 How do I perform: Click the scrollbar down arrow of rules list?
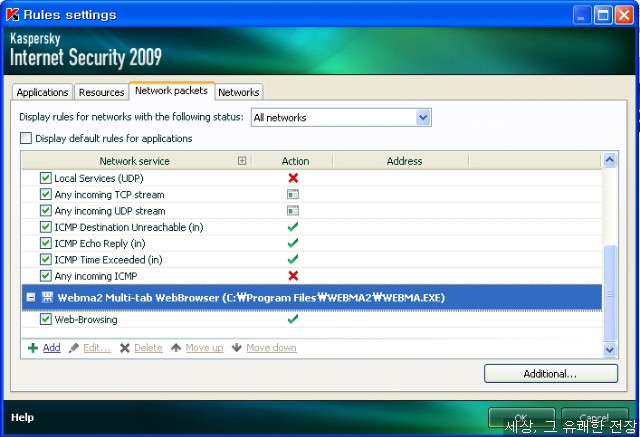609,350
